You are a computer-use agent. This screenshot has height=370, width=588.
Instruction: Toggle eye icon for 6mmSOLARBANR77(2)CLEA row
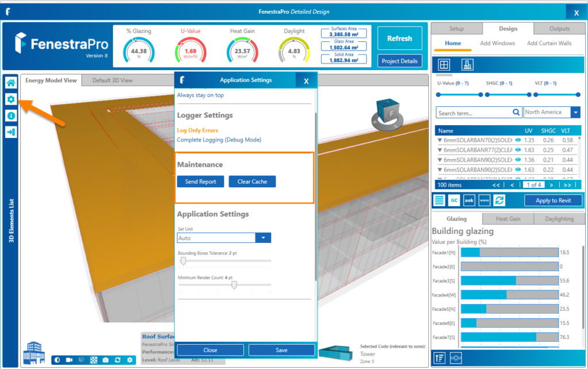coord(518,150)
